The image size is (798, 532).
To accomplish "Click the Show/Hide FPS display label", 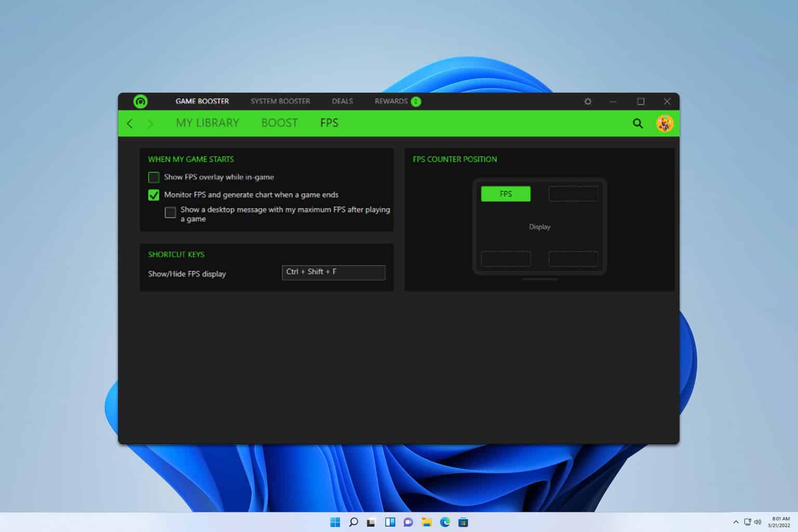I will [187, 274].
